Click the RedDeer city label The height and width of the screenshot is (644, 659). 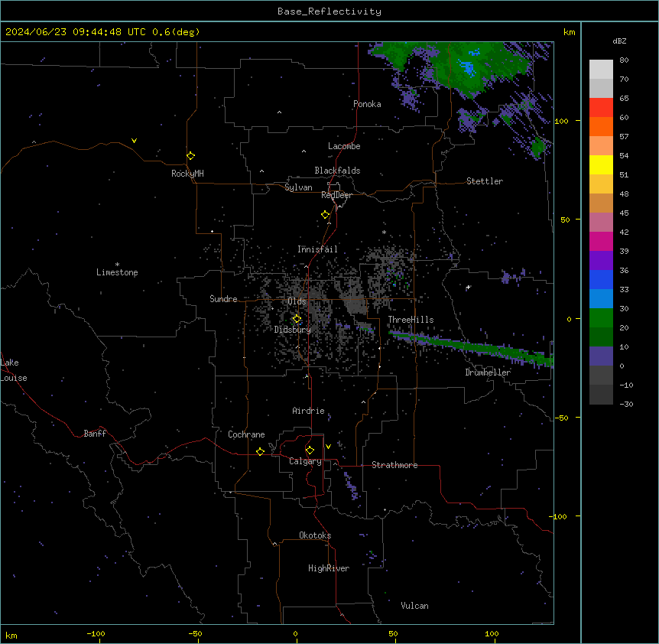coord(336,195)
